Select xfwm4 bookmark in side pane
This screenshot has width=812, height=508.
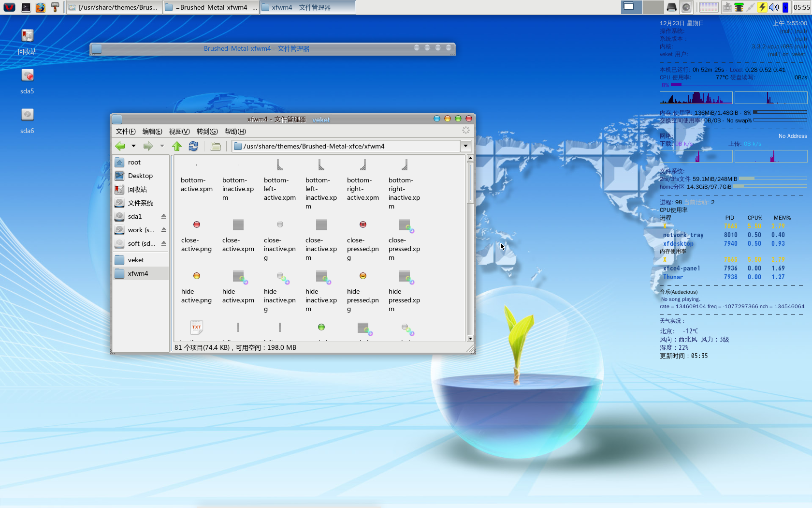coord(141,274)
